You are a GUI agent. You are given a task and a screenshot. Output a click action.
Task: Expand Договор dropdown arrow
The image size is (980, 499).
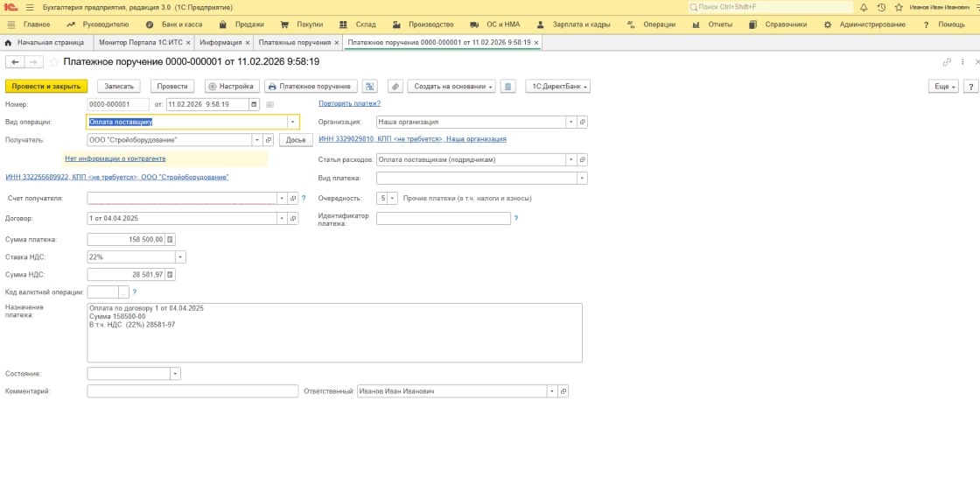click(281, 219)
